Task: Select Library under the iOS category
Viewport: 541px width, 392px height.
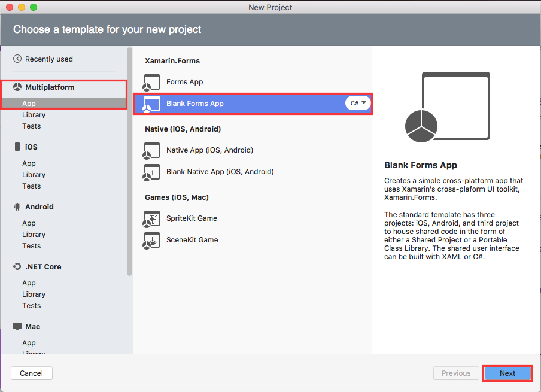Action: (x=34, y=174)
